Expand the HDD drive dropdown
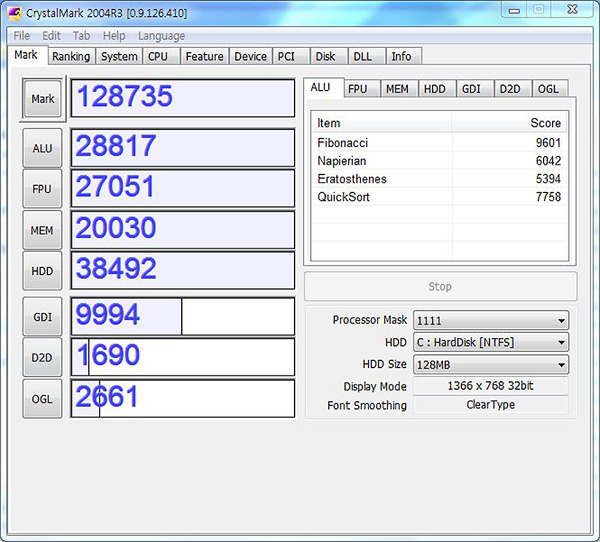Image resolution: width=600 pixels, height=542 pixels. [x=491, y=342]
